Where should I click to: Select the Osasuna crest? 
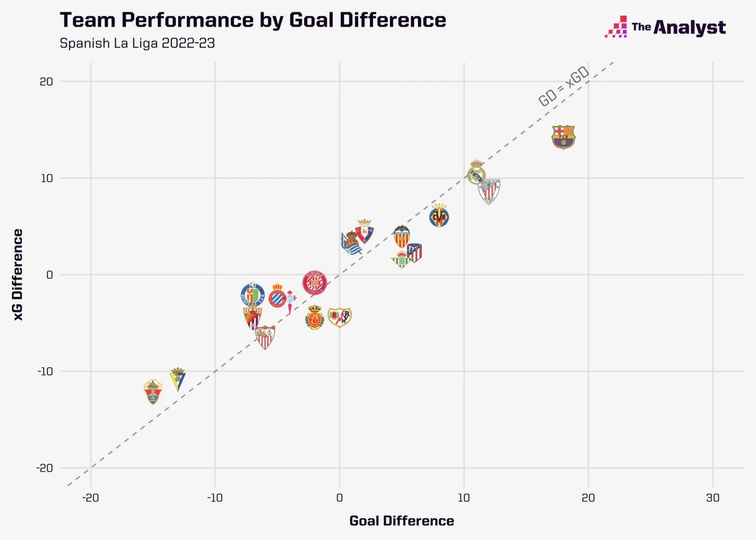364,231
